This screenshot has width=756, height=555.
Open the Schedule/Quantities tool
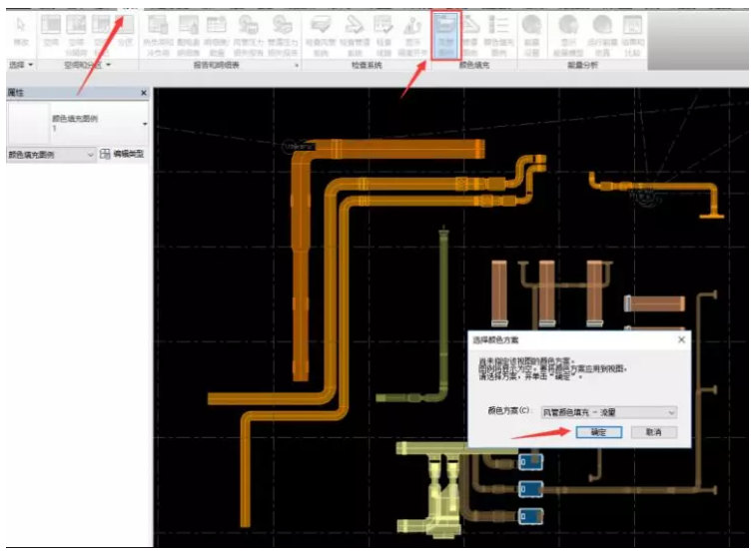pos(217,35)
